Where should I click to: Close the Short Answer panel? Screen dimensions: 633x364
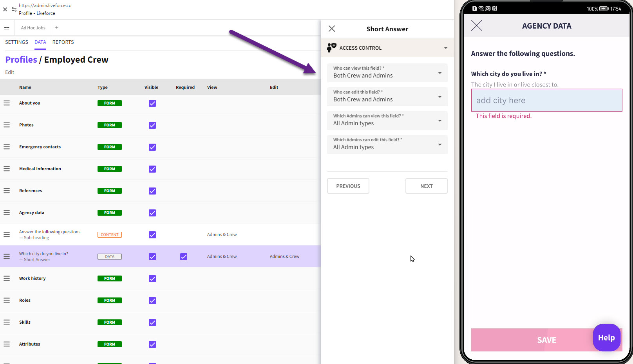pos(332,29)
